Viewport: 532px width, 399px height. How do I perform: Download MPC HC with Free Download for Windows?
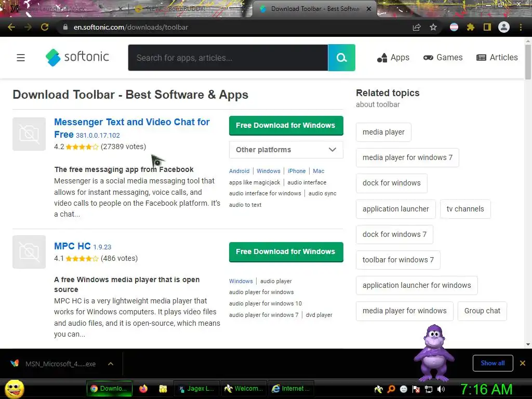[x=286, y=252]
